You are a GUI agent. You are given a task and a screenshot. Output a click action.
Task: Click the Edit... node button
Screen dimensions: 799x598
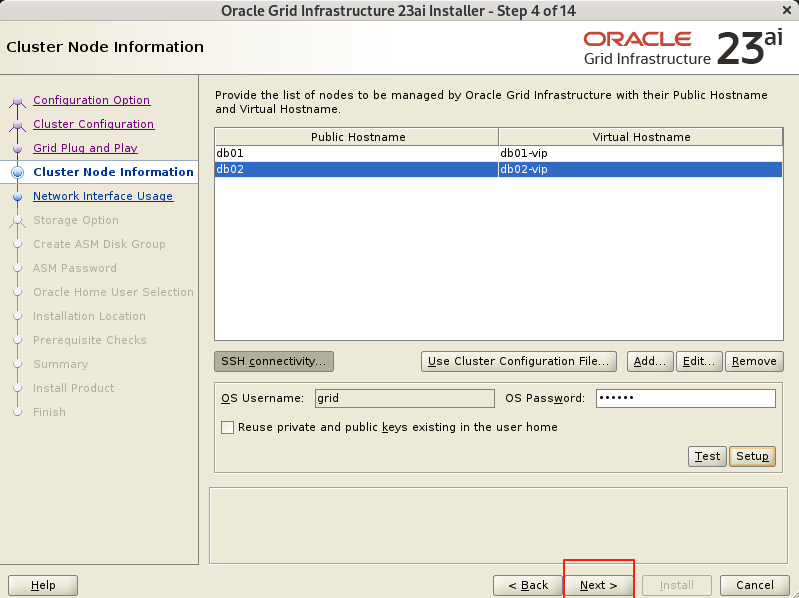699,361
